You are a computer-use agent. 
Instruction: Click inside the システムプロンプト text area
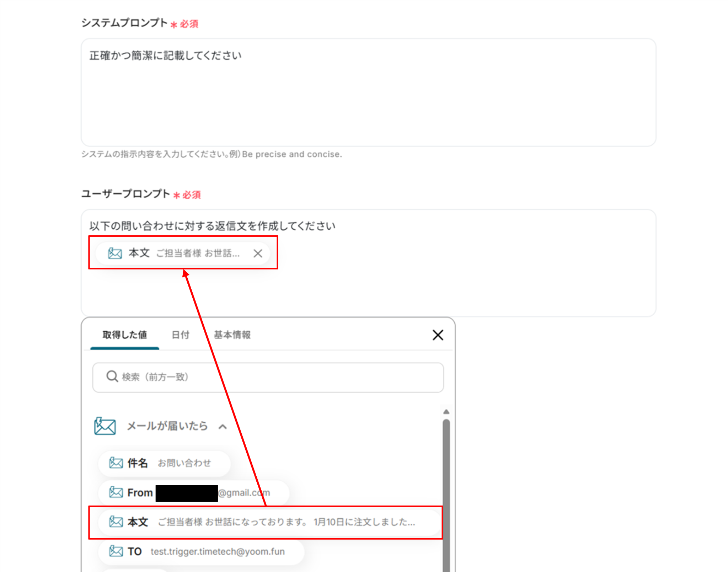click(368, 92)
